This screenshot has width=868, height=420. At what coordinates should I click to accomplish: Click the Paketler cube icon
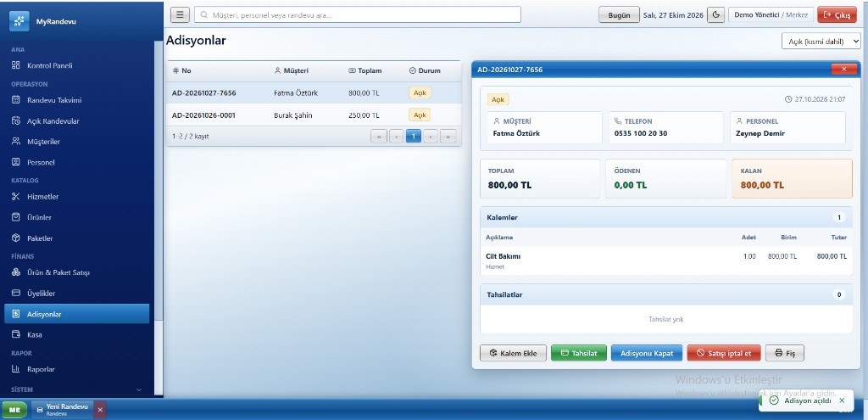pos(16,238)
